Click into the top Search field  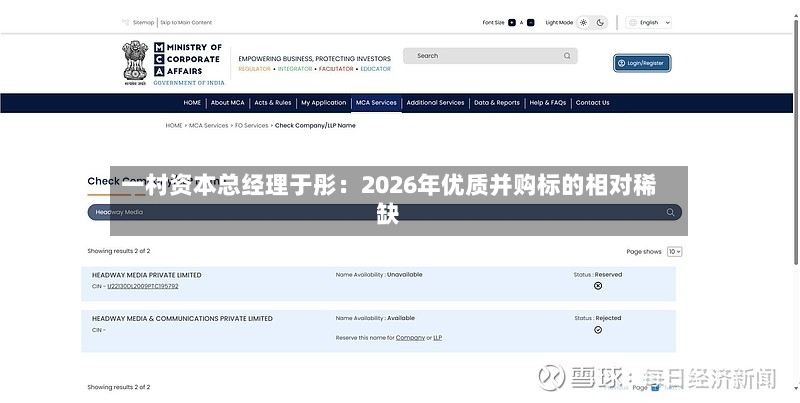490,56
